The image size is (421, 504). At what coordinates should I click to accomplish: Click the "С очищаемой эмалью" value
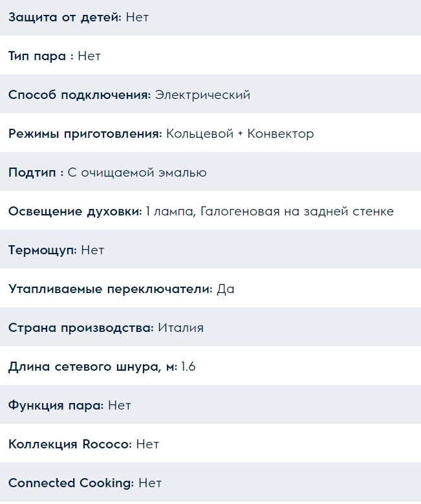pyautogui.click(x=137, y=173)
